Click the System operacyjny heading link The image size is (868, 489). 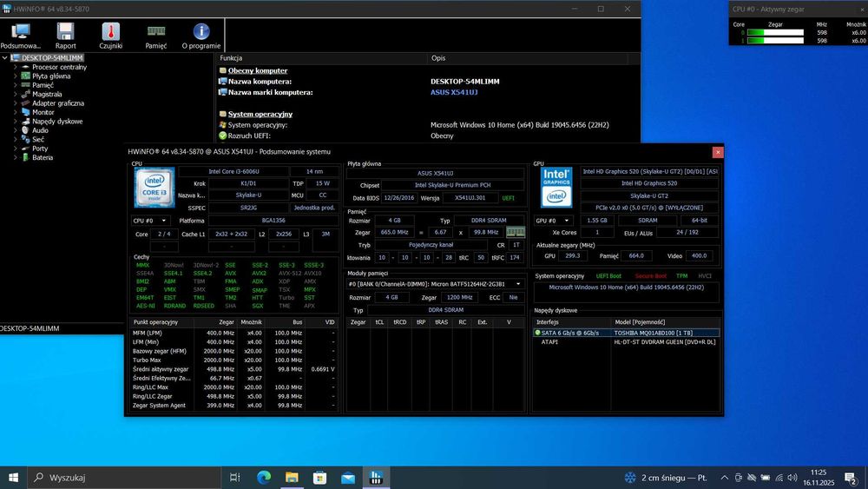[260, 114]
